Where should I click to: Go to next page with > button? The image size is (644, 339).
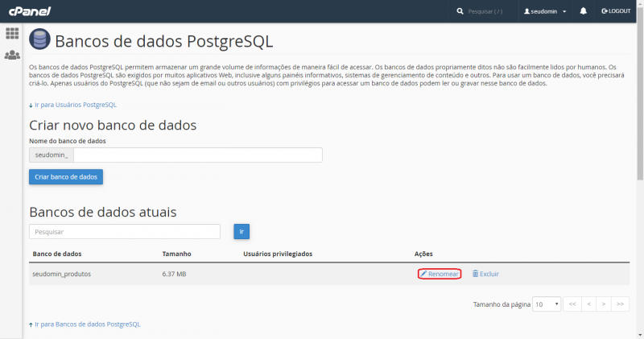[604, 304]
